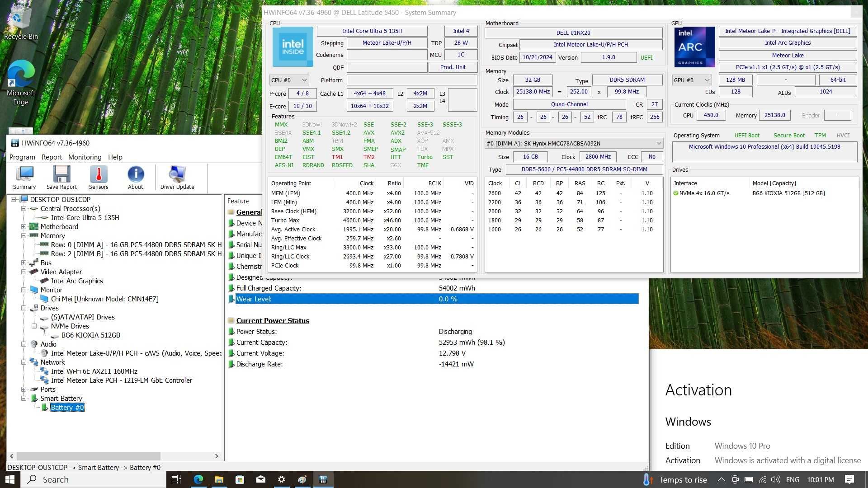Click the Intel ARC Graphics logo
The image size is (868, 488).
tap(694, 47)
